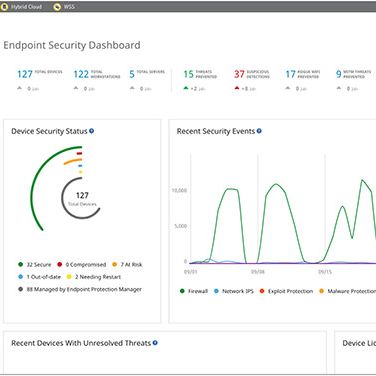Viewport: 376px width, 376px height.
Task: Click gray trend arrow under Total Servers
Action: pos(132,88)
